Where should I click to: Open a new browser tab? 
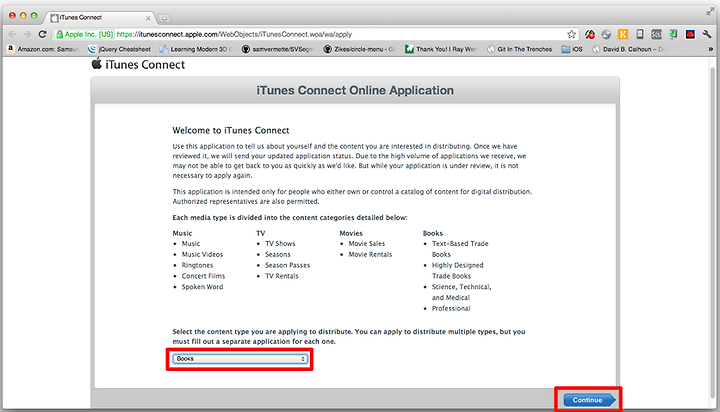click(164, 18)
